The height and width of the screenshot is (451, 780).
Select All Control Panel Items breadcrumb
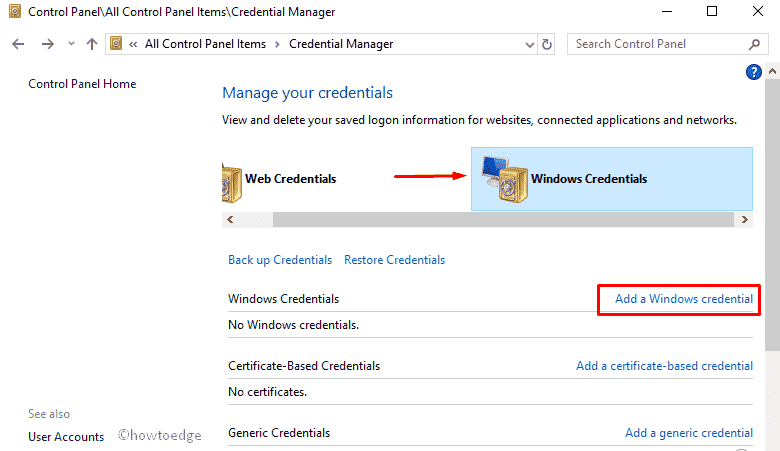[205, 44]
